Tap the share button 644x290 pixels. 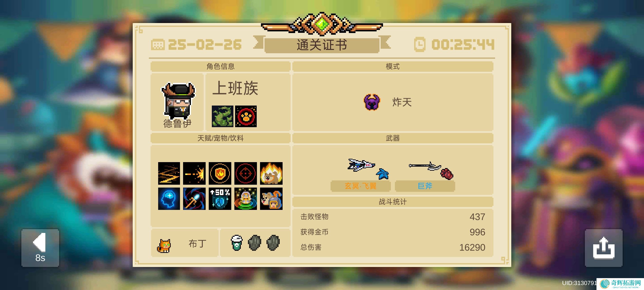tap(603, 248)
